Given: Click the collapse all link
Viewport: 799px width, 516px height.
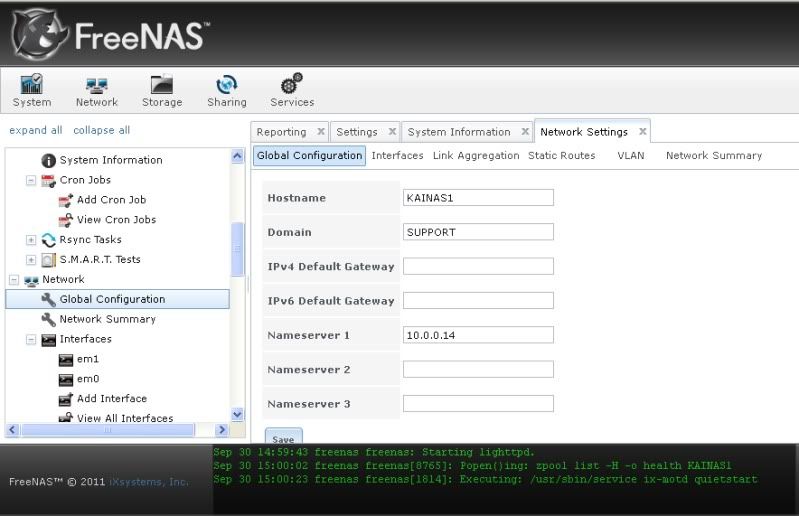Looking at the screenshot, I should [x=101, y=130].
